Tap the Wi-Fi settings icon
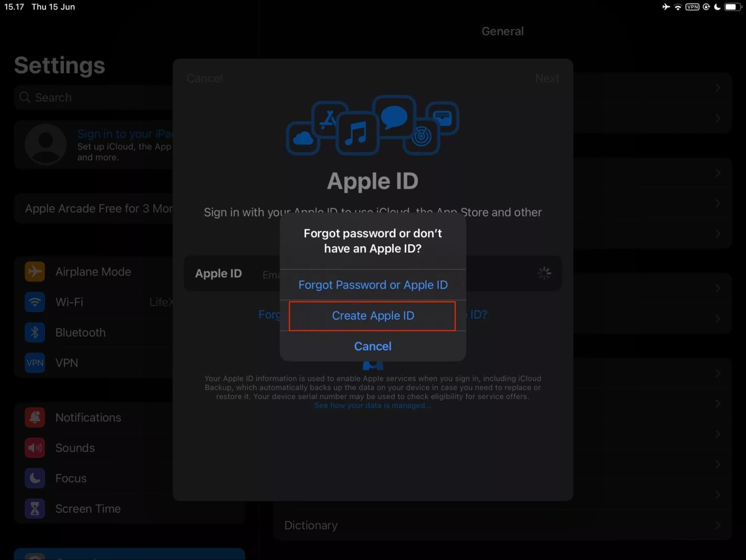 35,302
